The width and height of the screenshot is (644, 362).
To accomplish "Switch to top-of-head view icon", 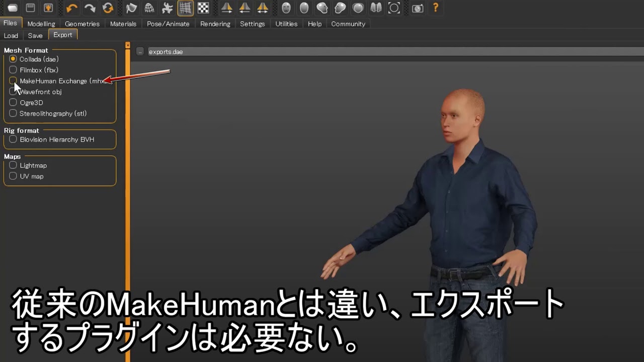I will pyautogui.click(x=358, y=8).
